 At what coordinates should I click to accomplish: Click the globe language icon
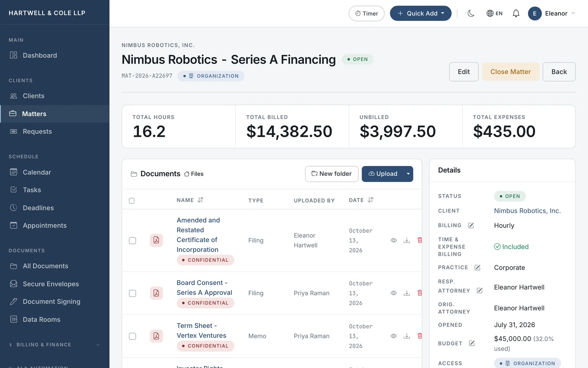[490, 13]
